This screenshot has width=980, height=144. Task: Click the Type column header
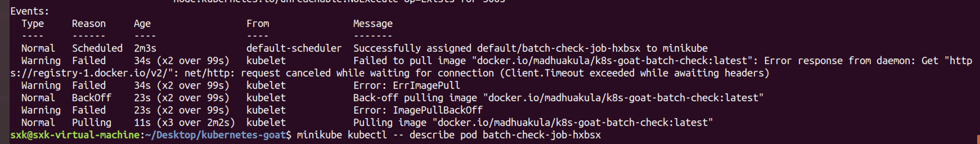click(x=32, y=24)
